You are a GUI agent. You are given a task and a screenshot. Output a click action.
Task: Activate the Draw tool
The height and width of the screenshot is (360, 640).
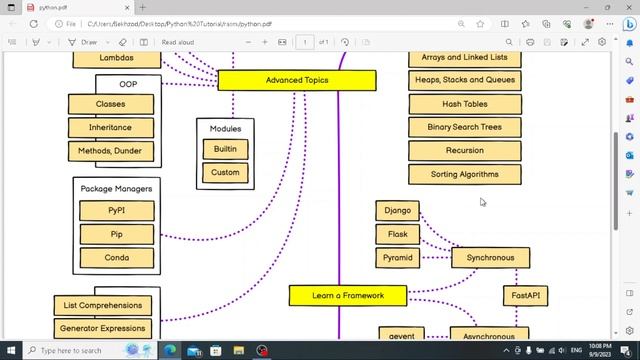(83, 42)
